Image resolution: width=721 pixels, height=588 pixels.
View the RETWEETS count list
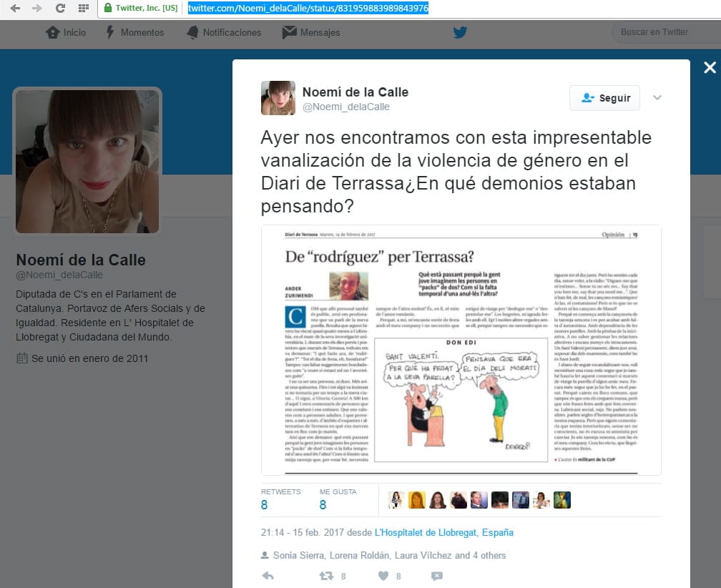pyautogui.click(x=280, y=499)
